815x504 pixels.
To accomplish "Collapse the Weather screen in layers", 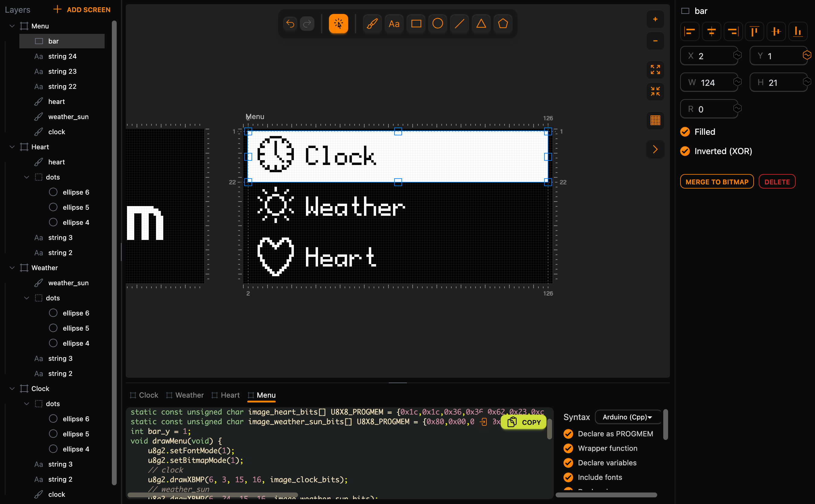I will (12, 268).
